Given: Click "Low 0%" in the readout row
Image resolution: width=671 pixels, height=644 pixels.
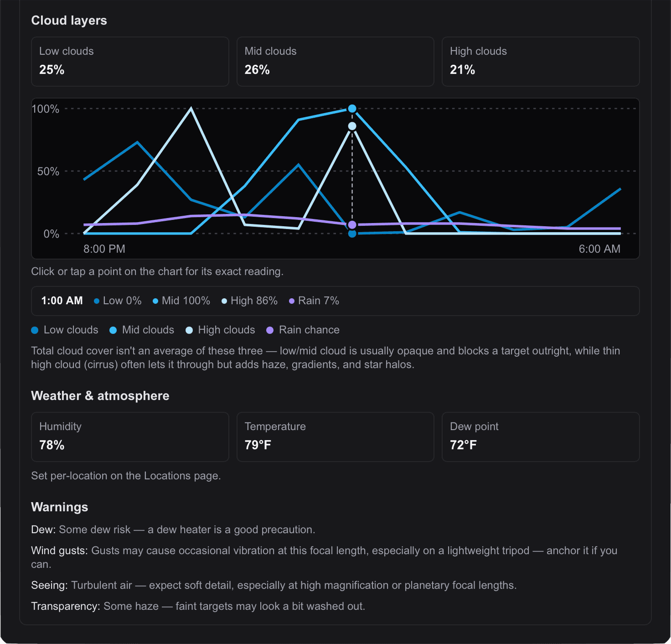Looking at the screenshot, I should 118,301.
